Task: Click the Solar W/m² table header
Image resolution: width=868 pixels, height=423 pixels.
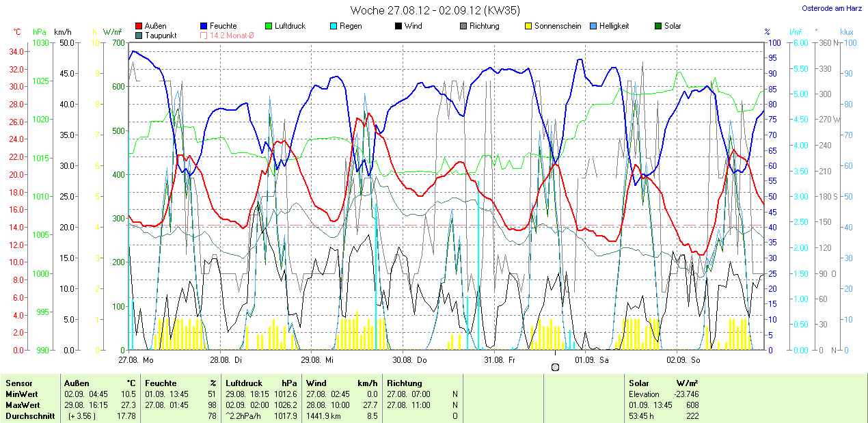Action: click(x=663, y=383)
